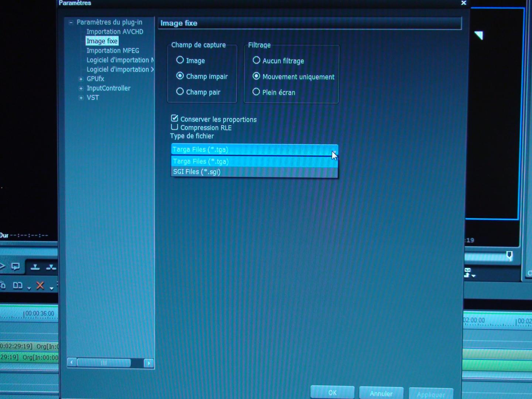
Task: Click the insert-to-timeline icon with solid baseline
Action: (x=35, y=267)
